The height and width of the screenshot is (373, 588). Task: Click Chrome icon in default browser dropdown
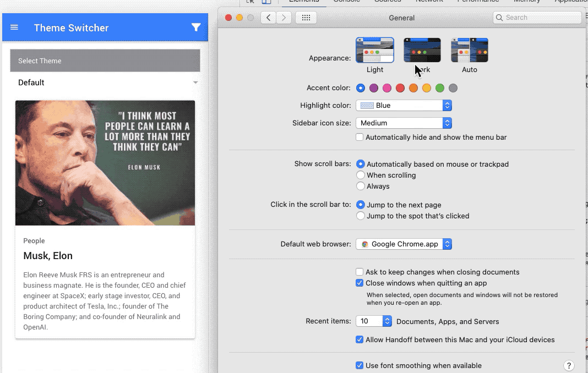click(364, 244)
